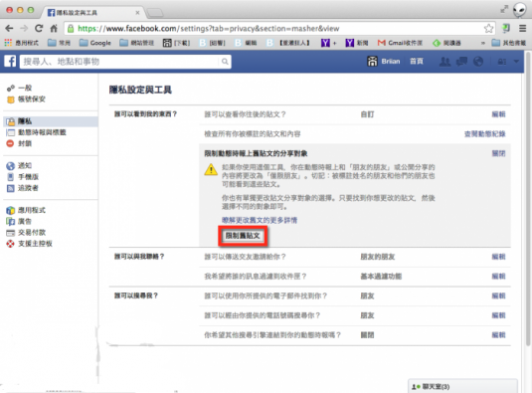Edit message inbox filtering setting
The width and height of the screenshot is (532, 393).
(x=498, y=277)
